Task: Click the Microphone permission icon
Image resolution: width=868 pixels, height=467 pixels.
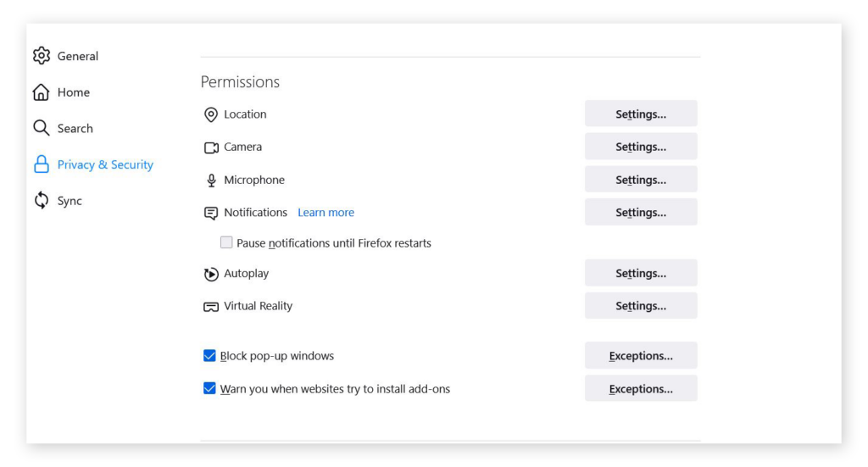Action: tap(211, 181)
